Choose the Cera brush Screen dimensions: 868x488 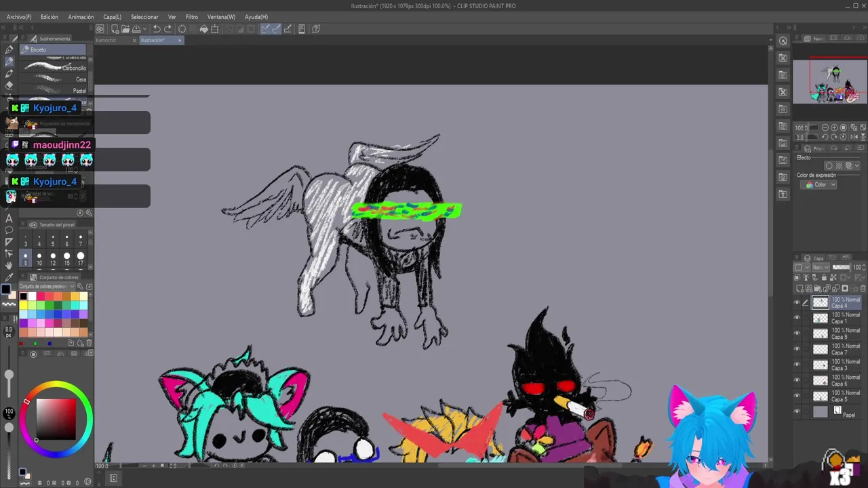54,79
